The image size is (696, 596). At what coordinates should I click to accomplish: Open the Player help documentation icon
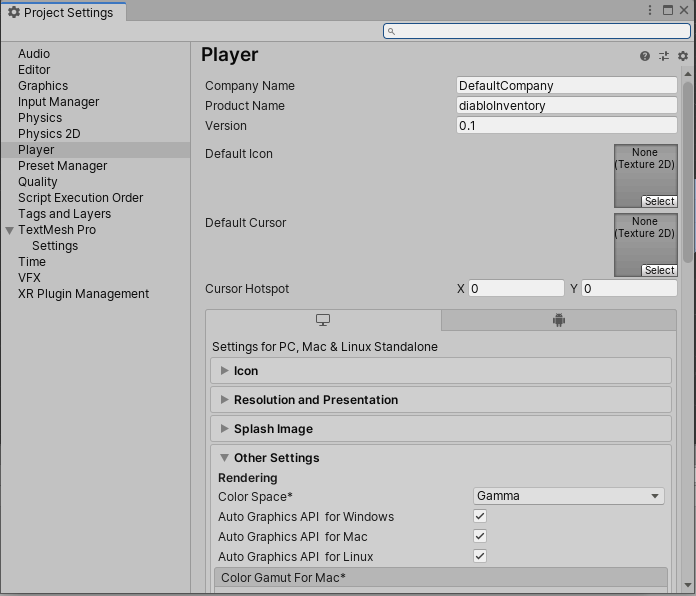pyautogui.click(x=645, y=57)
